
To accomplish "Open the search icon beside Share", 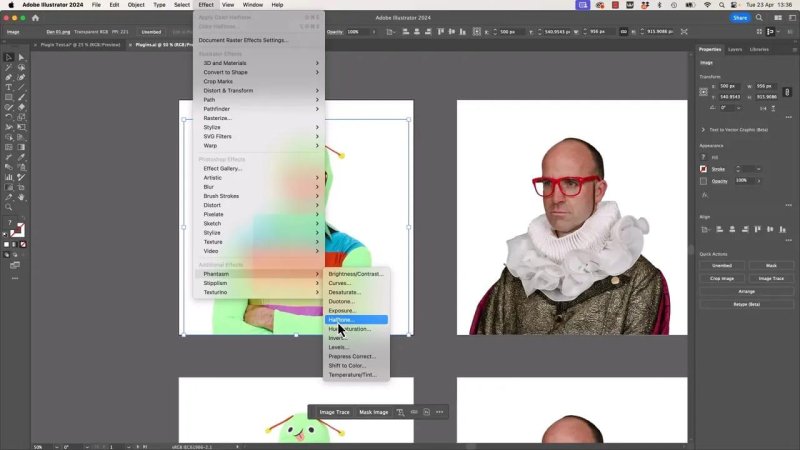I will click(x=759, y=18).
